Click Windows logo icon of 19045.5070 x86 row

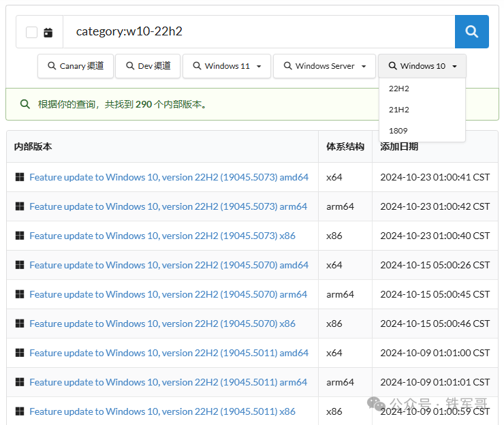[x=20, y=324]
